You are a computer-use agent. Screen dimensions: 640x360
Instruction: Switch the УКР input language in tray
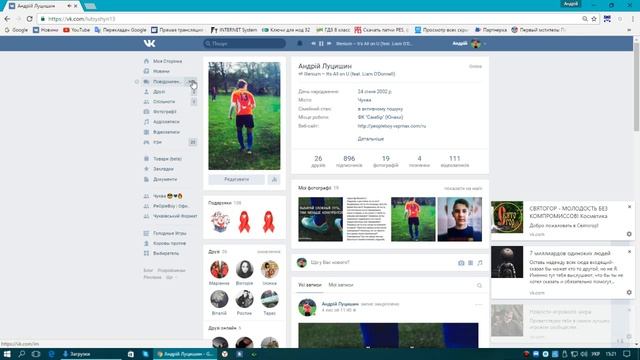point(596,354)
